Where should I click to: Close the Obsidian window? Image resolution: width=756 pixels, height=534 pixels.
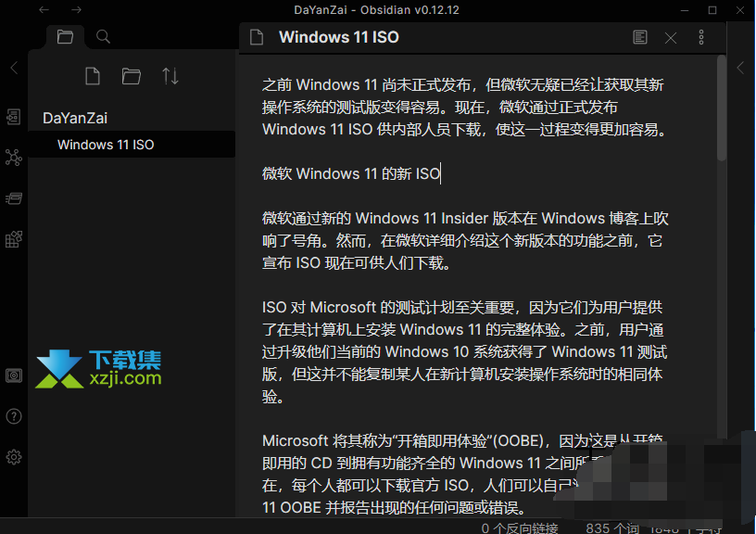pos(740,10)
